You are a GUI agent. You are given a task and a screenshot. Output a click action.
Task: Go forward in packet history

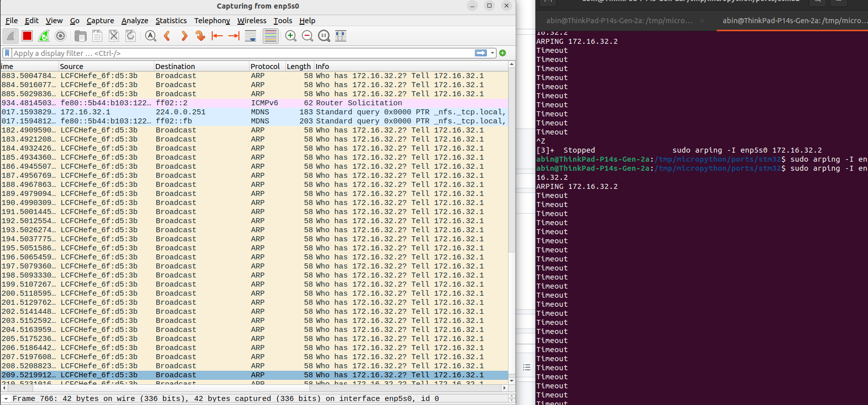184,36
